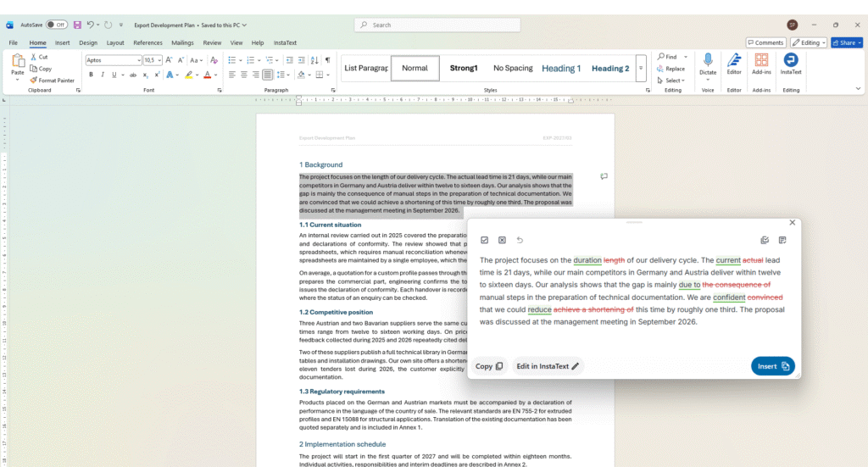Start Dictate voice input
Viewport: 868px width, 467px height.
point(708,64)
